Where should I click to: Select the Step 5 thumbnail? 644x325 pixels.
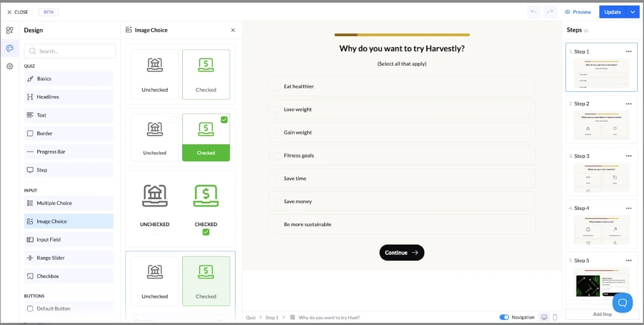click(601, 282)
